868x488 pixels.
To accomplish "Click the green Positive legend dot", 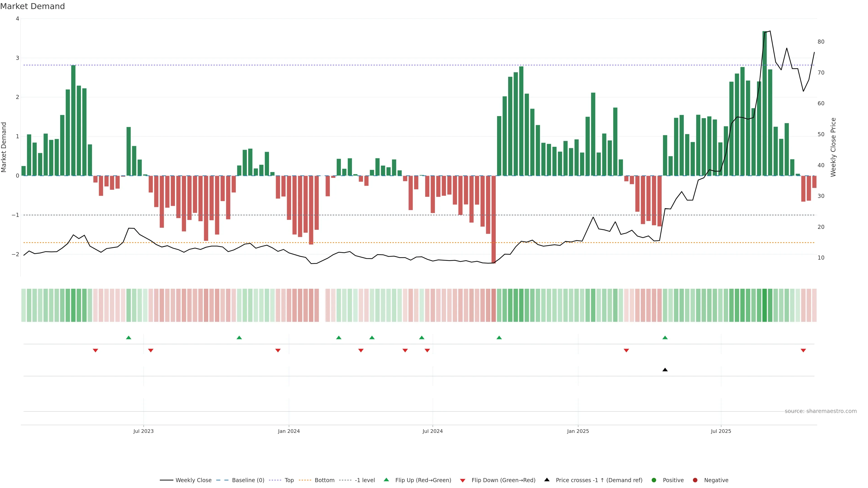I will 654,480.
